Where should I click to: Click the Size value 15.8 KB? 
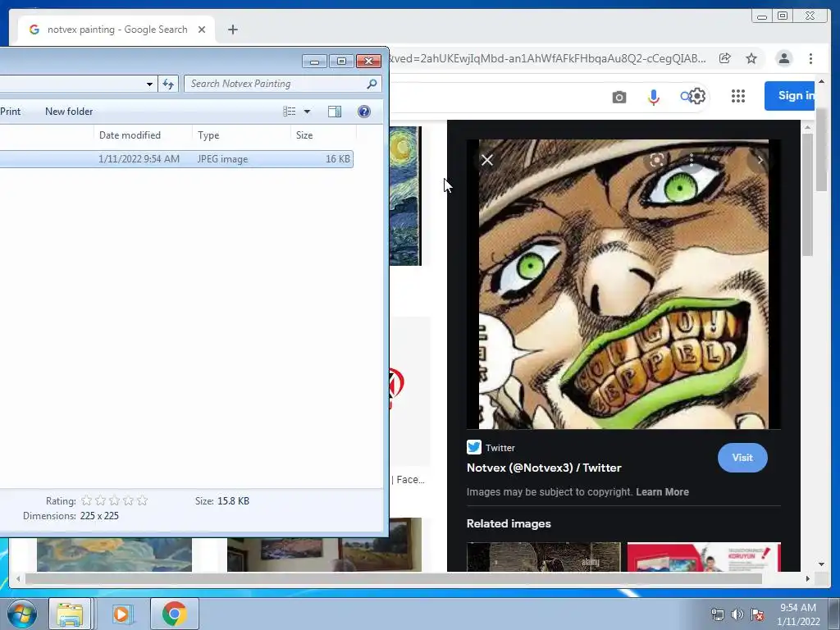233,501
